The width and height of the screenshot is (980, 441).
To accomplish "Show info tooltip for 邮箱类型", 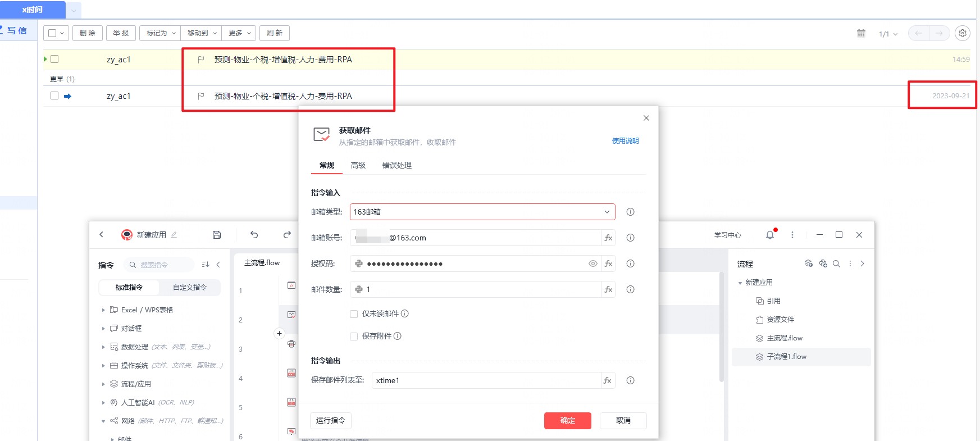I will pos(631,212).
